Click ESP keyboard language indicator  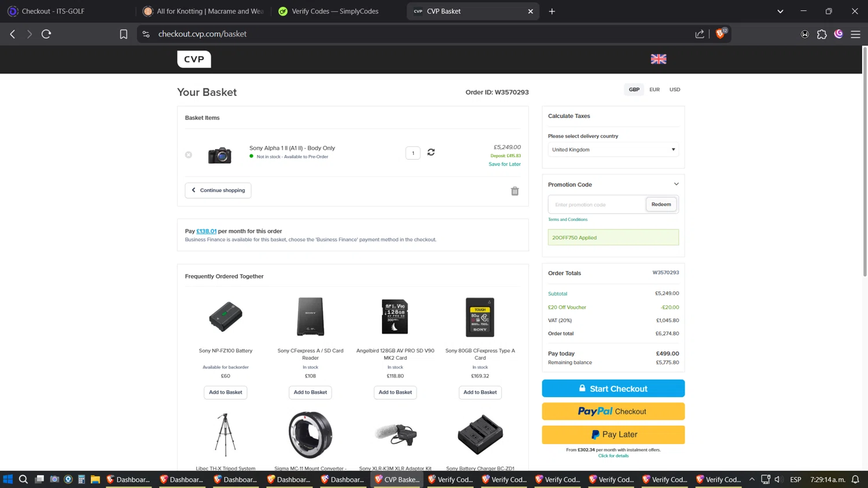pyautogui.click(x=796, y=479)
